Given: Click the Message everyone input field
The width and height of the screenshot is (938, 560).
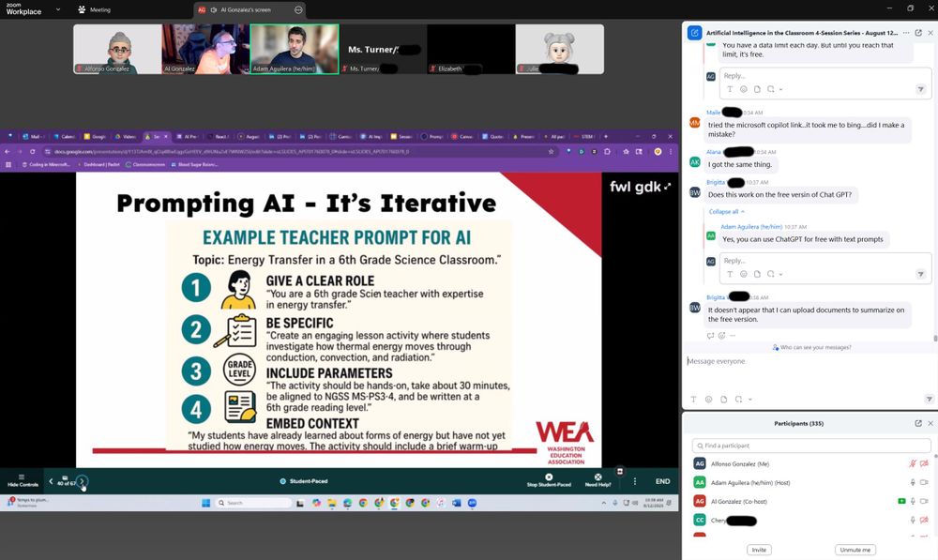Looking at the screenshot, I should pos(809,371).
